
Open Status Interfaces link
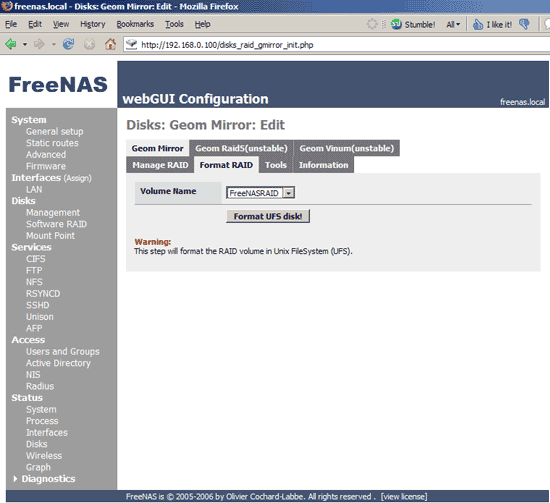point(47,432)
